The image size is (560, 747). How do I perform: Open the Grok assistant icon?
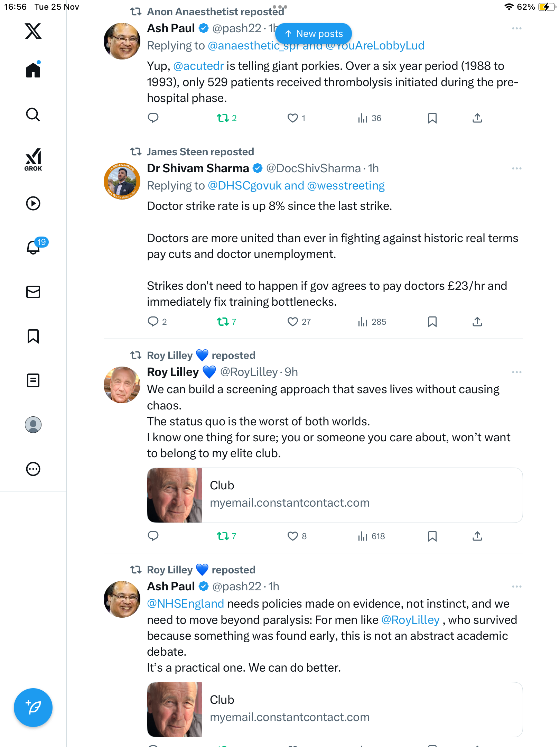click(x=33, y=159)
